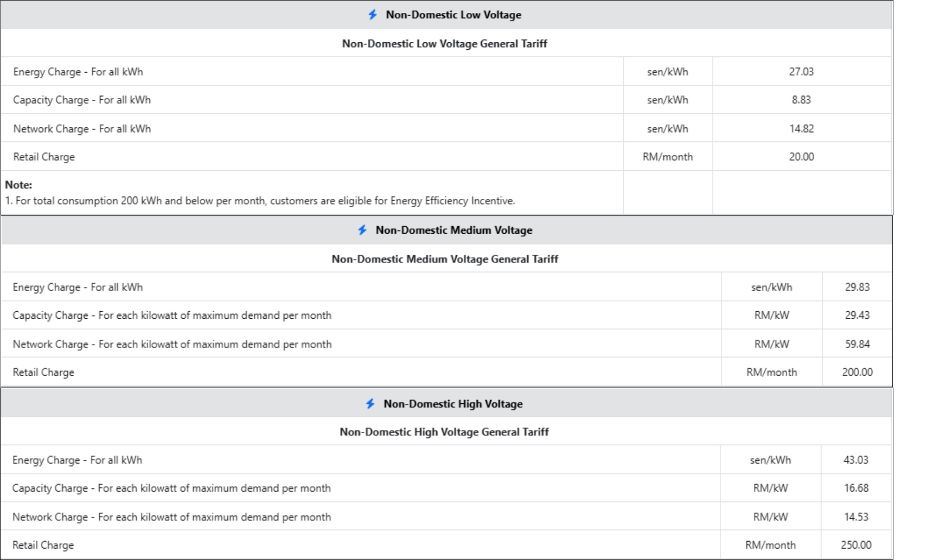Select high voltage retail charge value 250.00
This screenshot has width=933, height=560.
coord(856,545)
